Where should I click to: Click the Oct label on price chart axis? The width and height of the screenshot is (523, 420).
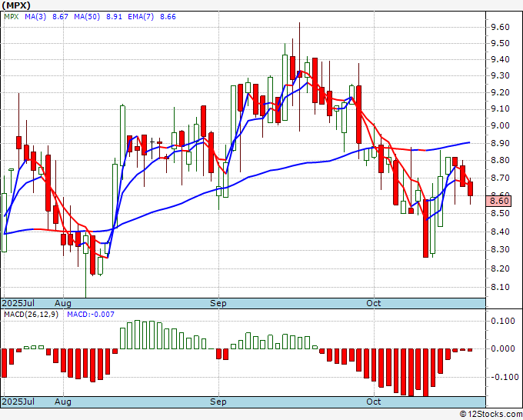pyautogui.click(x=373, y=303)
